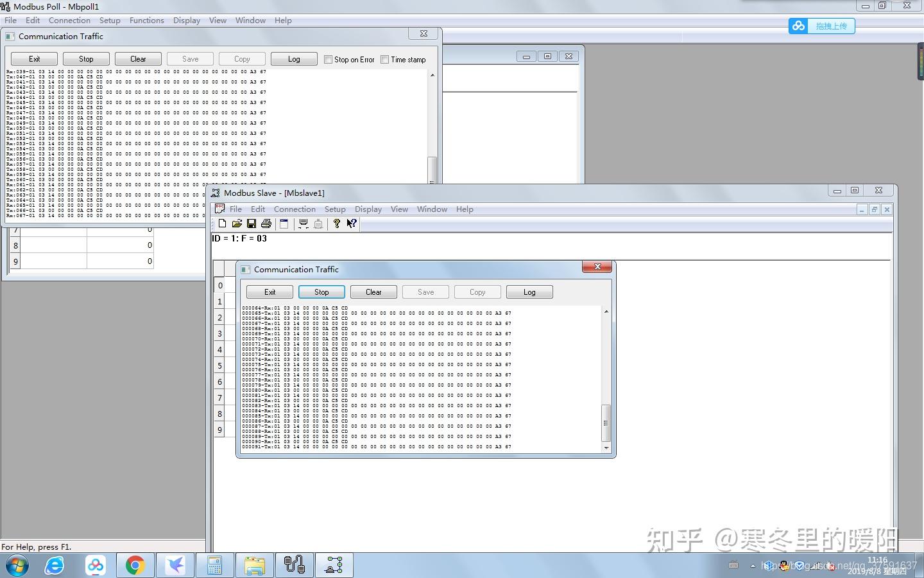Activate context help arrow icon
The height and width of the screenshot is (578, 924).
(x=350, y=223)
